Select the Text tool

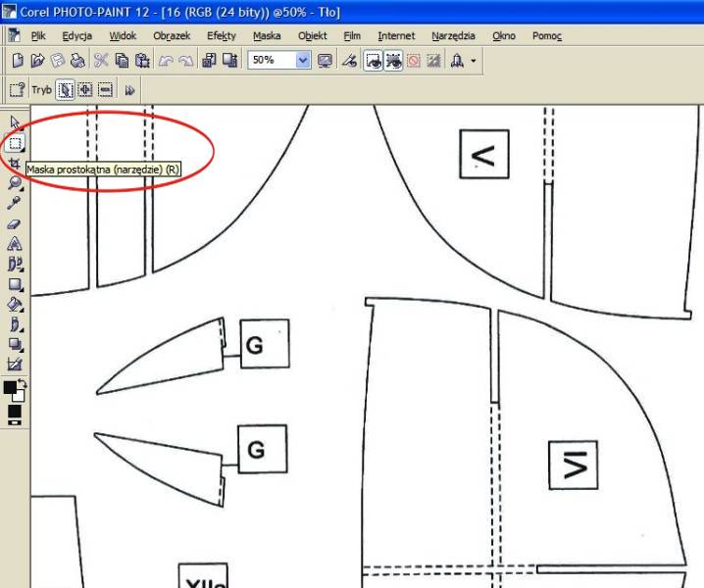pyautogui.click(x=15, y=244)
